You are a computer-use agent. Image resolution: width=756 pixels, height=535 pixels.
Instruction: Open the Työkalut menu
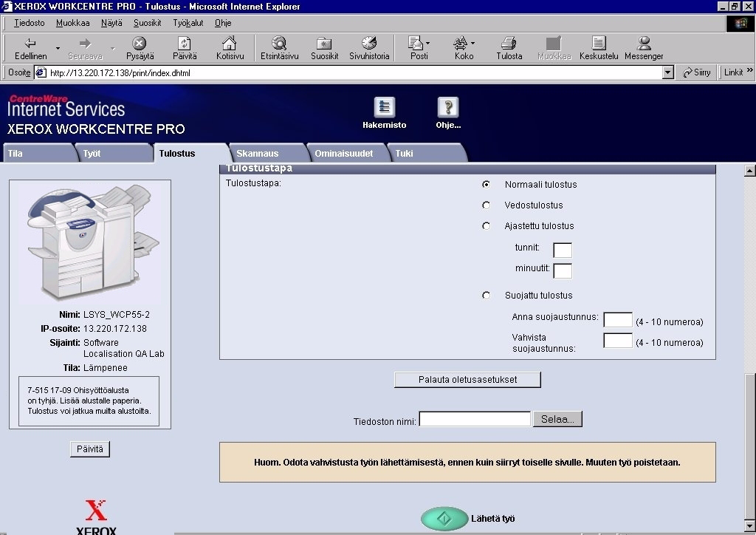tap(188, 23)
